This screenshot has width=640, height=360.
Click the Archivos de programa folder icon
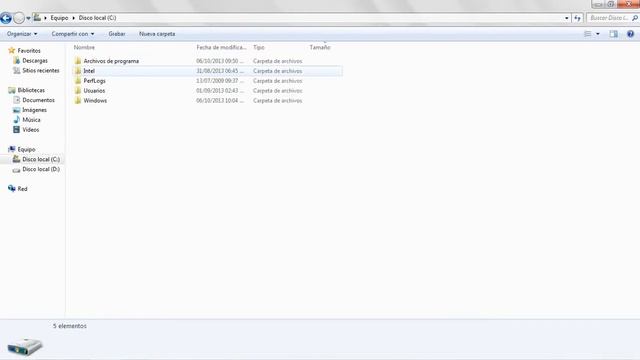pos(78,61)
